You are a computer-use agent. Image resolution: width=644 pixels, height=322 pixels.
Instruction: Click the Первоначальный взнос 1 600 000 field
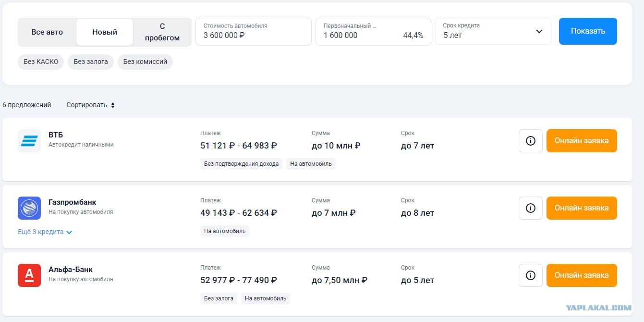click(373, 32)
